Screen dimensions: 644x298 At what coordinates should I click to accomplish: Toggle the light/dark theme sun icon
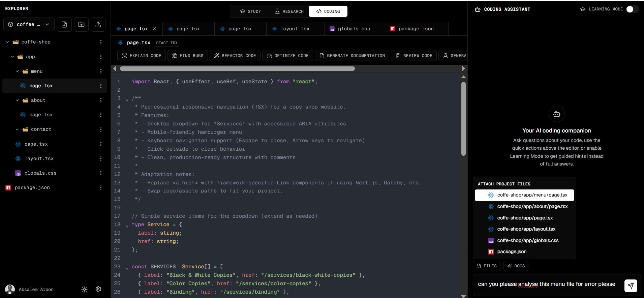tap(84, 289)
